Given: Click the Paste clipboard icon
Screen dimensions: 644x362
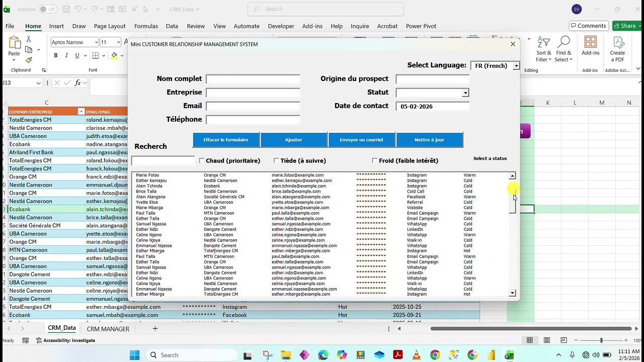Looking at the screenshot, I should (14, 43).
